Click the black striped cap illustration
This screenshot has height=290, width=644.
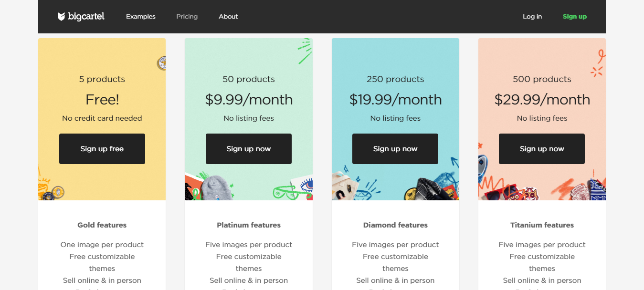tap(430, 189)
